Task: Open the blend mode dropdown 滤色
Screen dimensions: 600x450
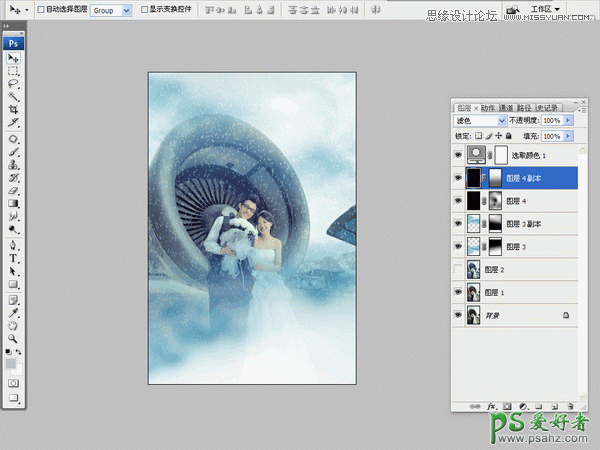Action: coord(481,120)
